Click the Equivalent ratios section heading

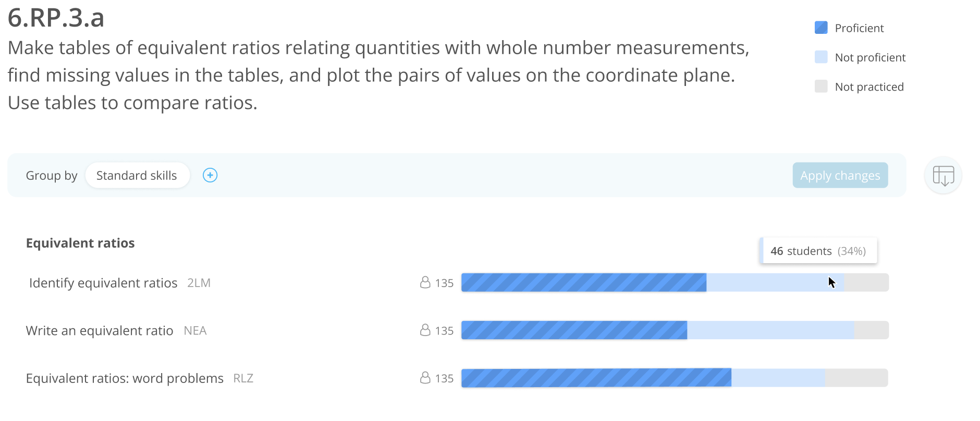(x=80, y=243)
